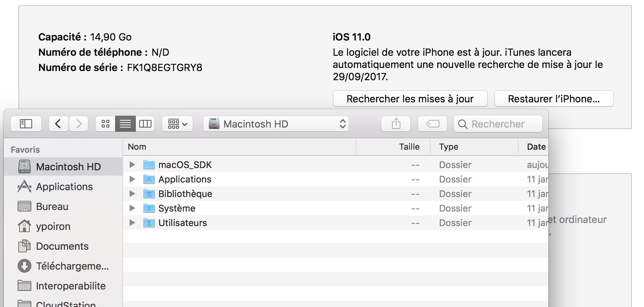Image resolution: width=644 pixels, height=307 pixels.
Task: Click the tags toolbar icon
Action: coord(433,124)
